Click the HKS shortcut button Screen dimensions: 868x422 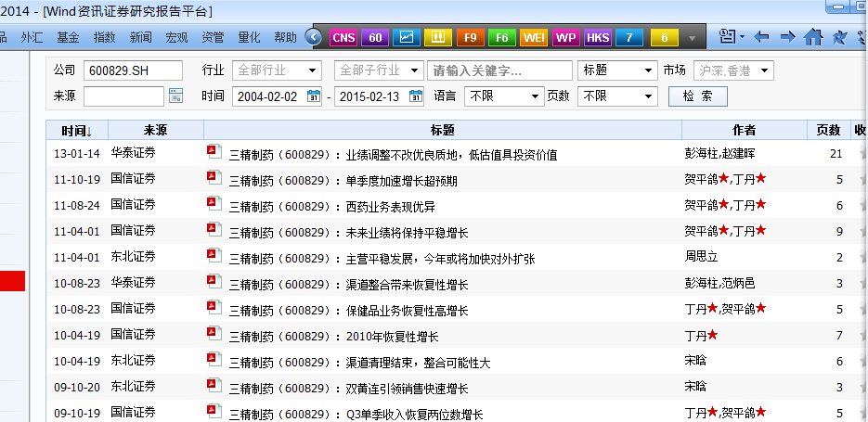click(598, 37)
